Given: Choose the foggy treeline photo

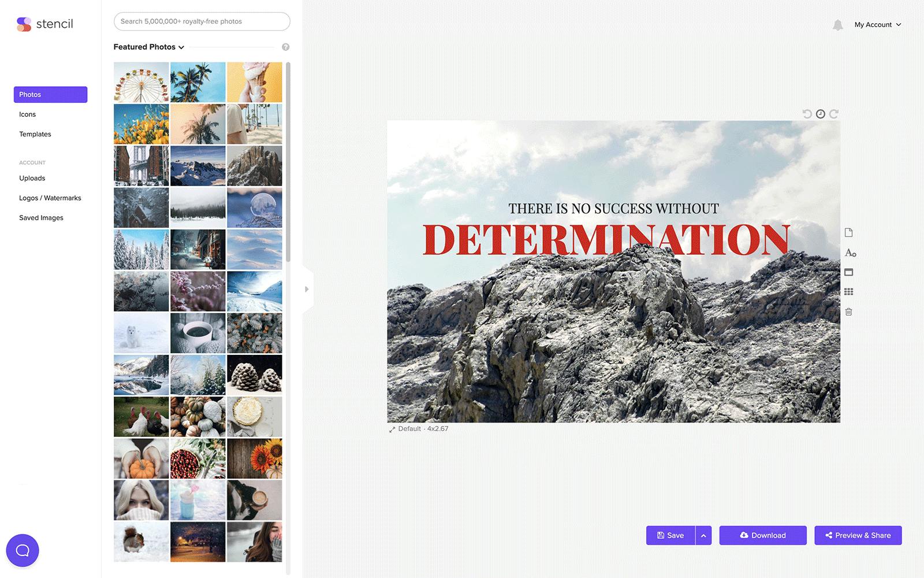Looking at the screenshot, I should (x=198, y=208).
